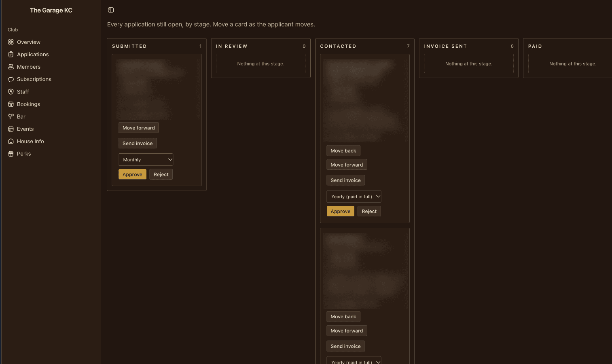The width and height of the screenshot is (612, 364).
Task: Click Move forward in second Contacted card
Action: (347, 331)
